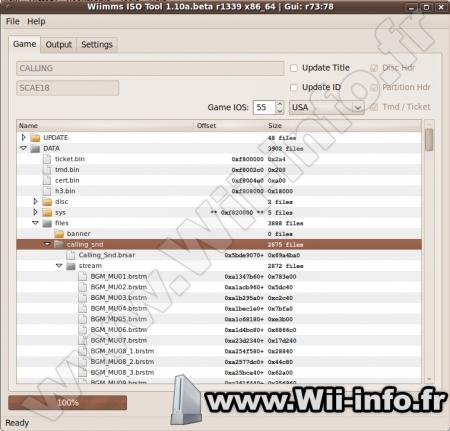
Task: Decrease the Game IOS value
Action: 280,111
